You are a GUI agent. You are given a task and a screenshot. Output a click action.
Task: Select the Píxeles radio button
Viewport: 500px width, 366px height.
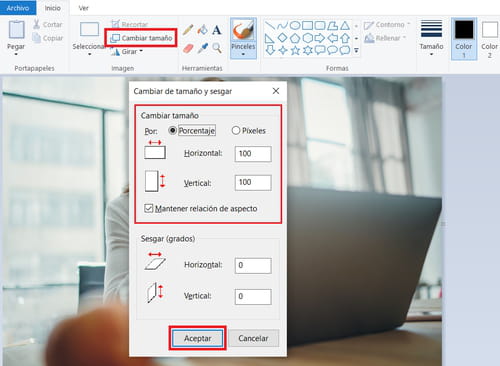(236, 130)
